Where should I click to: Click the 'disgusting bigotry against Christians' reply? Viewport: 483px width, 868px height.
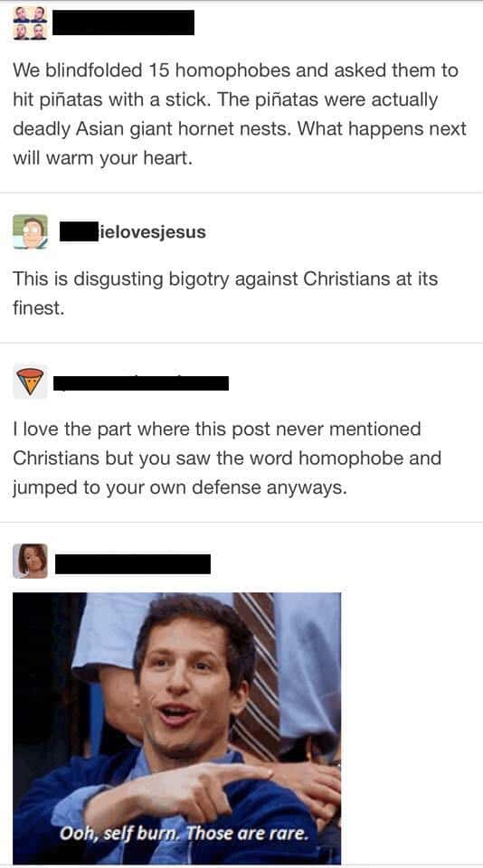pyautogui.click(x=225, y=293)
